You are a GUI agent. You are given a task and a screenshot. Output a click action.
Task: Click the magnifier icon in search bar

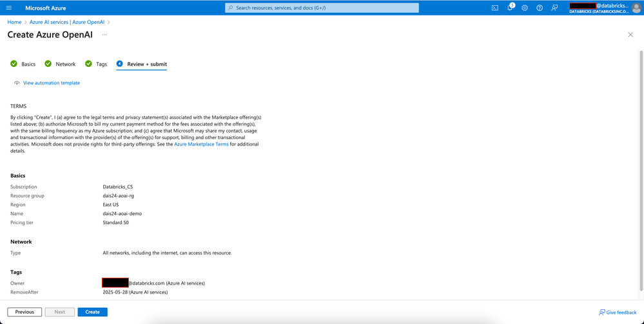point(231,8)
